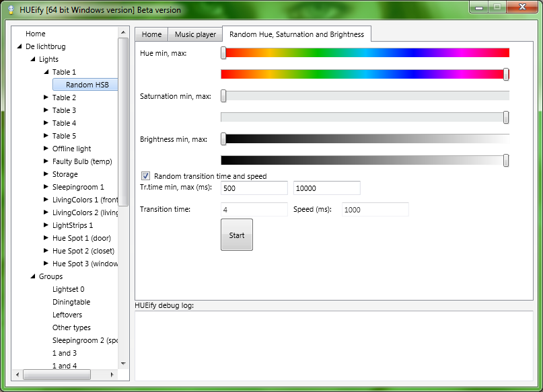Click the Saturnation maximum slider thumb
The image size is (543, 392).
[x=506, y=117]
